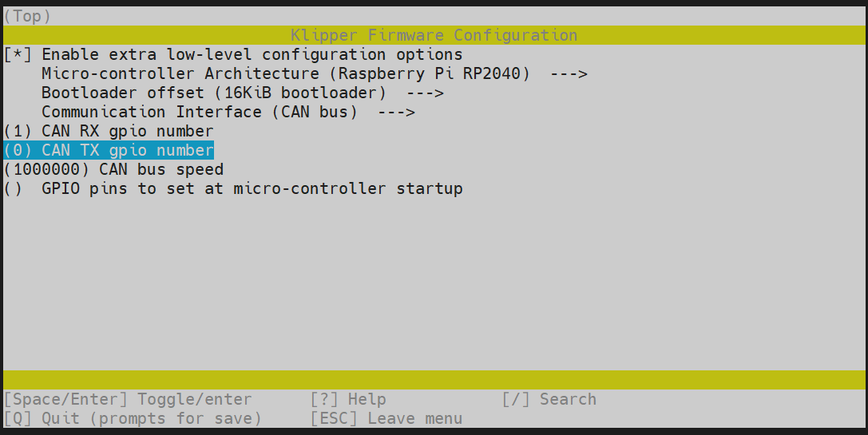
Task: Select 'Enable extra low-level configuration options' label
Action: [x=252, y=55]
